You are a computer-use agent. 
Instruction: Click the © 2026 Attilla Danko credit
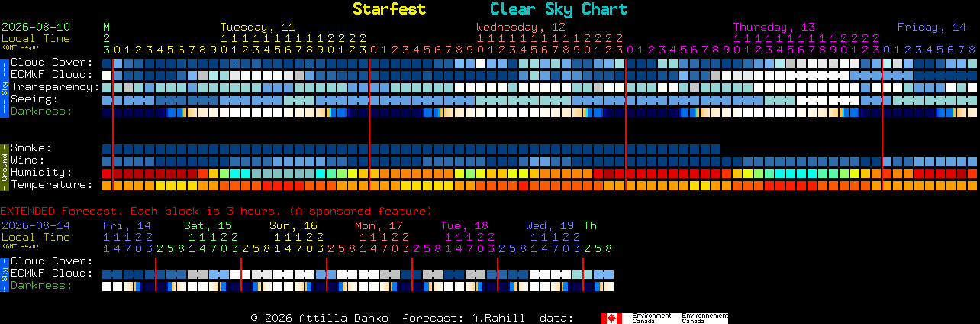click(319, 318)
